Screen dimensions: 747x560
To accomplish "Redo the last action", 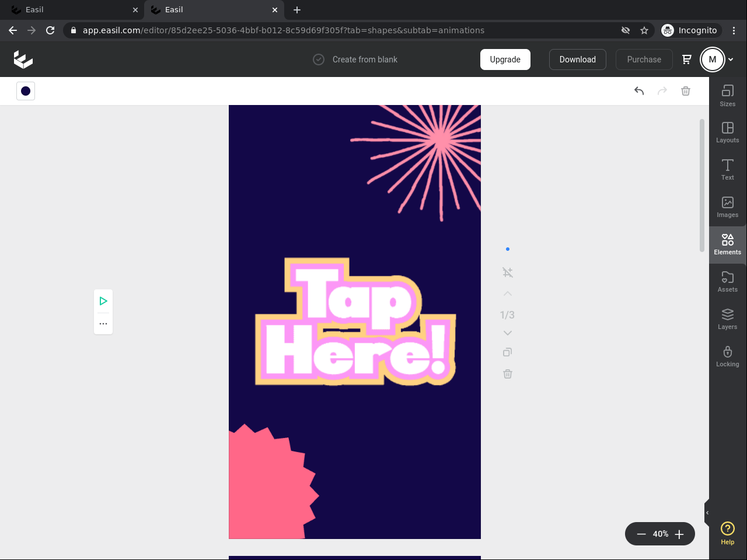I will pos(662,91).
